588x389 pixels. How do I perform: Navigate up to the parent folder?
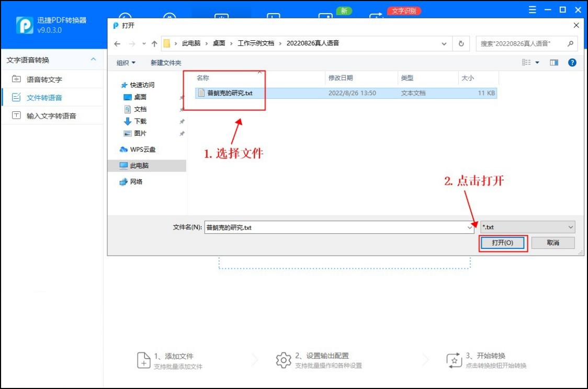(153, 44)
